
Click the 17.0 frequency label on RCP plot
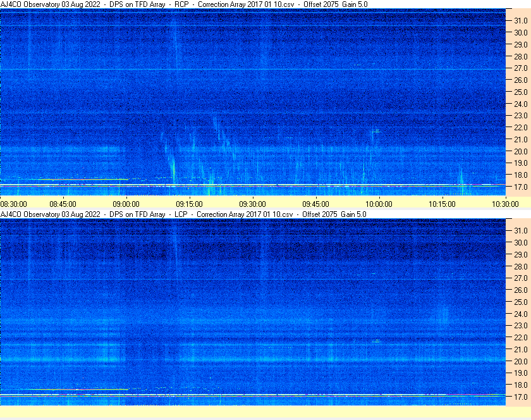point(521,187)
